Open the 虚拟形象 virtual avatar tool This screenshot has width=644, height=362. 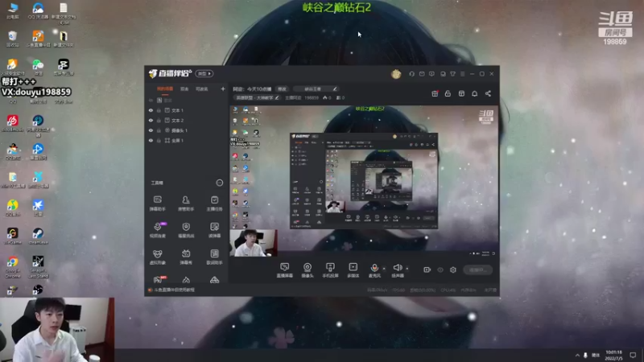(x=157, y=257)
